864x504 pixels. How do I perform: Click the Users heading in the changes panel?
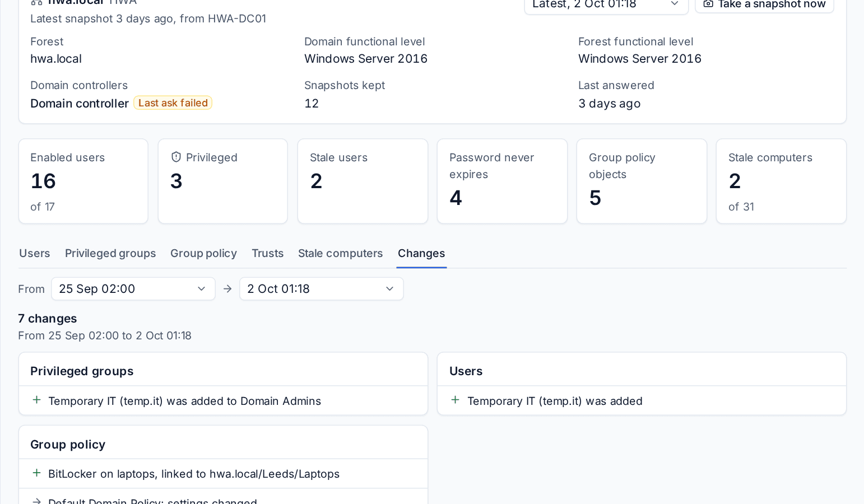click(466, 371)
